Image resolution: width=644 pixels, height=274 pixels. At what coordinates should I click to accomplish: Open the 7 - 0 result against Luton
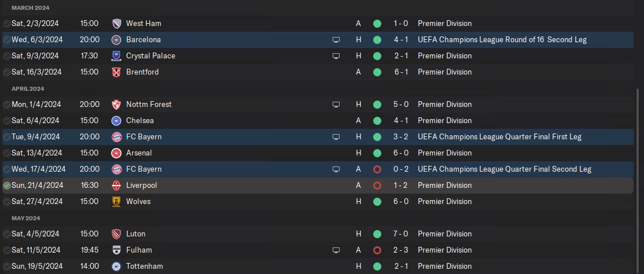pos(399,234)
